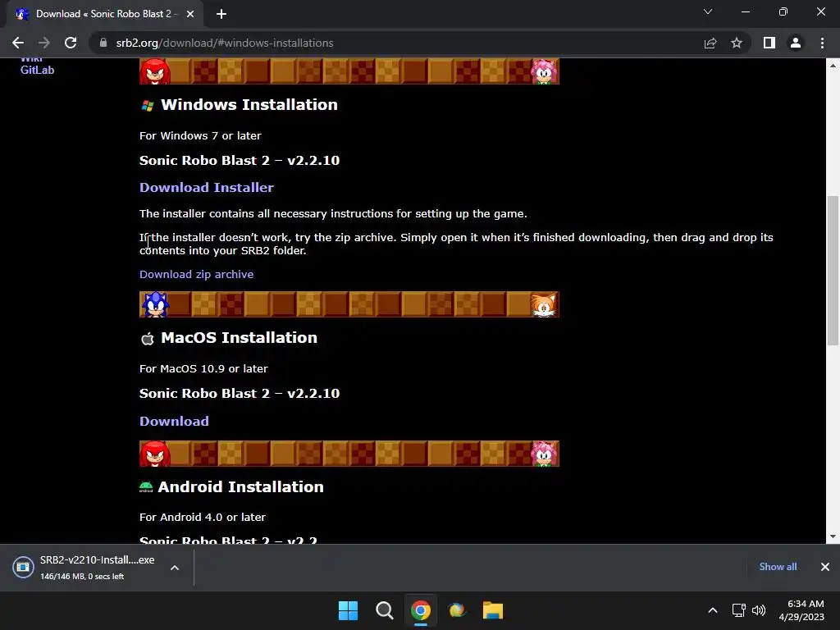The image size is (840, 630).
Task: Click the Chrome taskbar icon
Action: pyautogui.click(x=421, y=610)
